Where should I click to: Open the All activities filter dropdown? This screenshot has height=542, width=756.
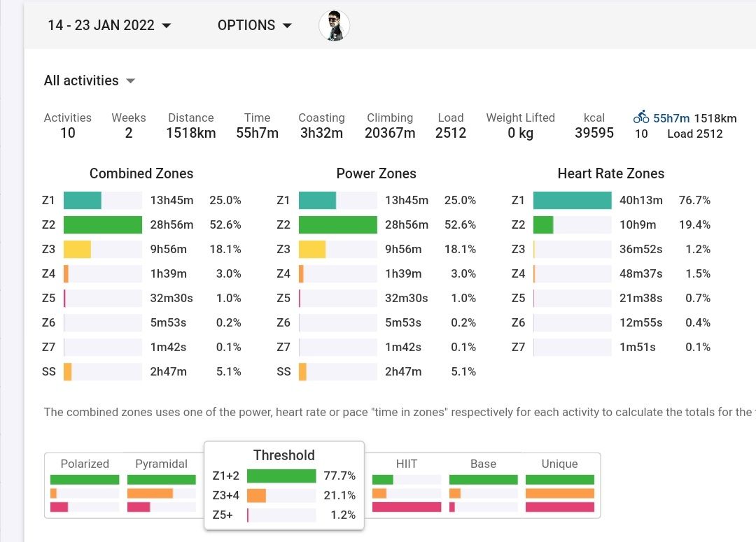click(x=89, y=80)
